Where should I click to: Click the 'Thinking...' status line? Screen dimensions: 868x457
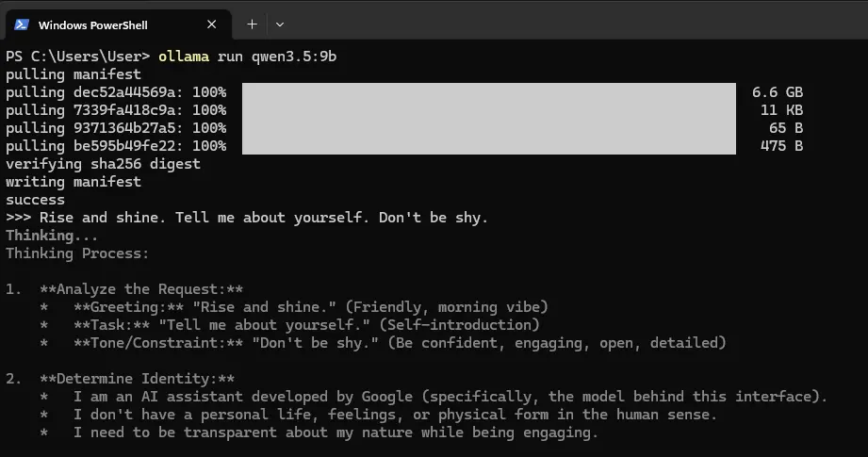[52, 236]
